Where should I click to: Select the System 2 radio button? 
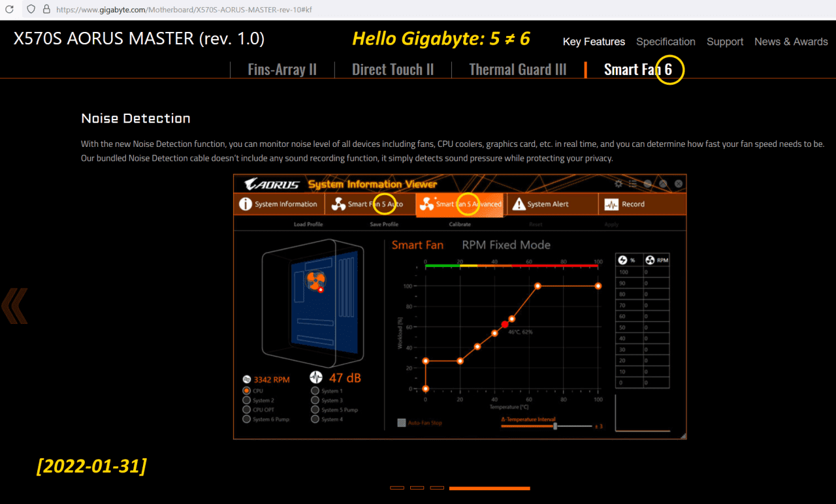(x=246, y=400)
